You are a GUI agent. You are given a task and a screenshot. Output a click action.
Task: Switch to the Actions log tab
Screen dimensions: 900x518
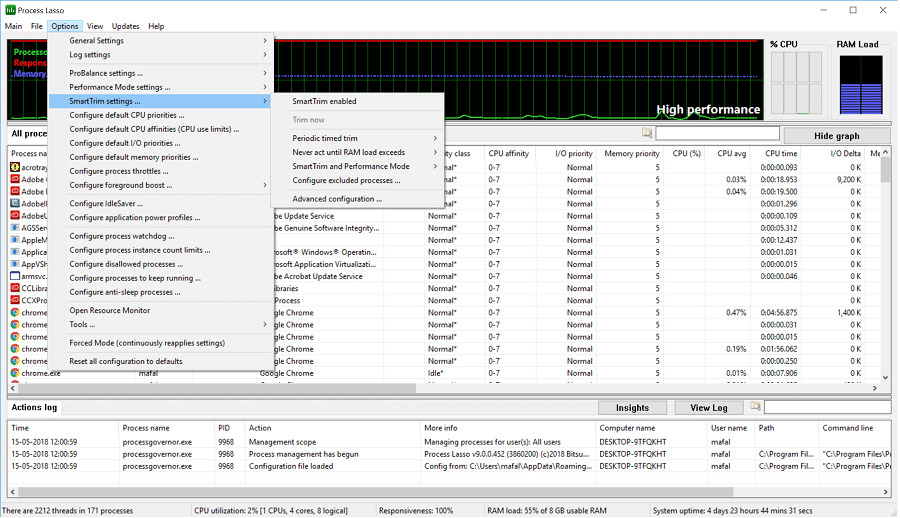[34, 407]
